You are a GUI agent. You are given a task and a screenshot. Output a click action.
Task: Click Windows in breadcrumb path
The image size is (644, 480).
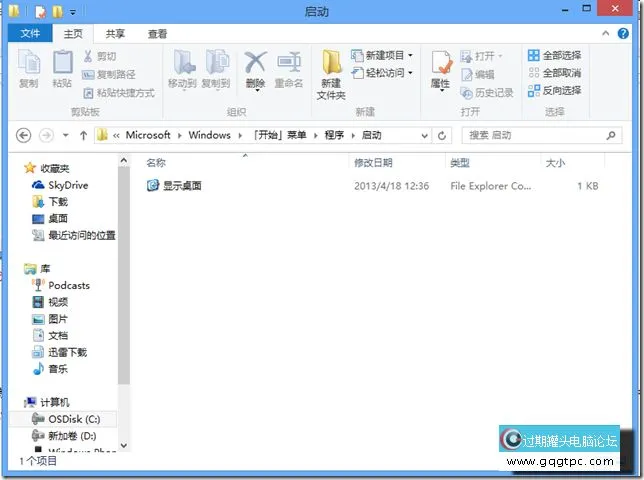coord(209,135)
